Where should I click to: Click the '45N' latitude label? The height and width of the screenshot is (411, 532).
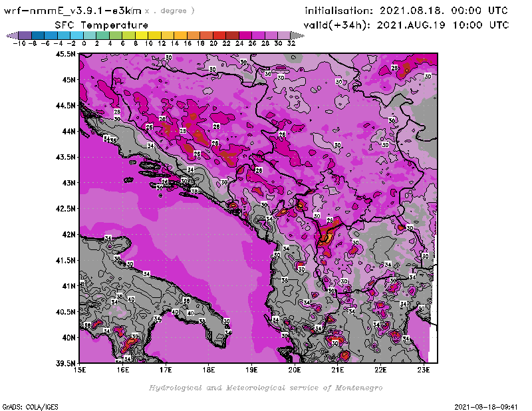click(68, 80)
